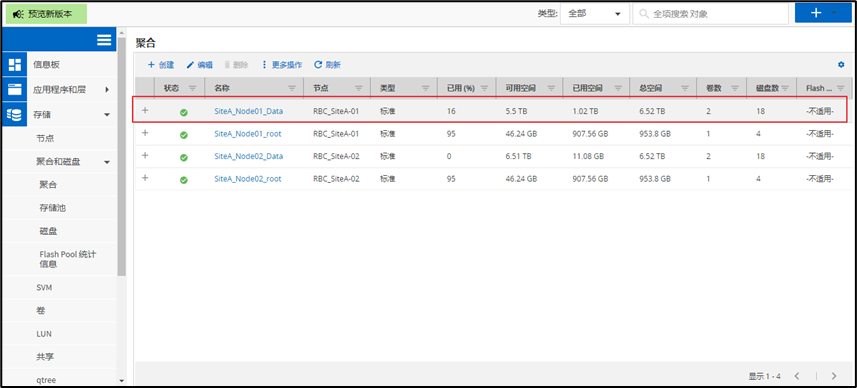Click the 刷新 refresh icon
The image size is (857, 388).
(318, 64)
